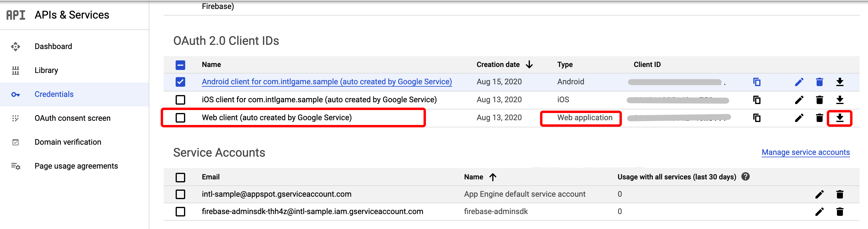
Task: Click Web client (auto created by Google Service)
Action: click(277, 117)
